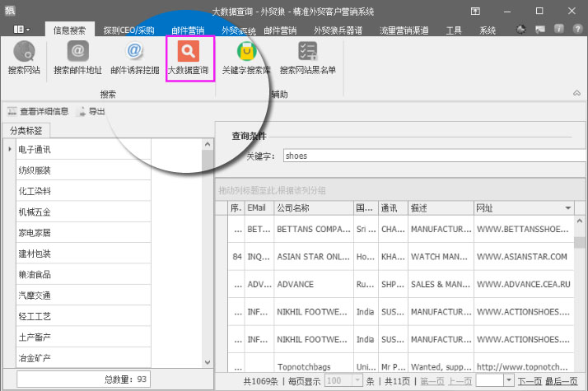Open the page number dropdown
Viewport: 588px width, 391px height.
point(509,382)
